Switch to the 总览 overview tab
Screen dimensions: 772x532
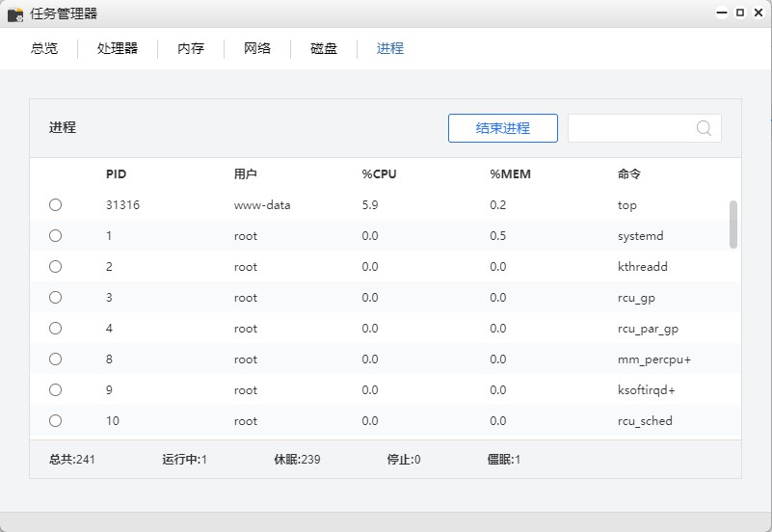click(44, 48)
